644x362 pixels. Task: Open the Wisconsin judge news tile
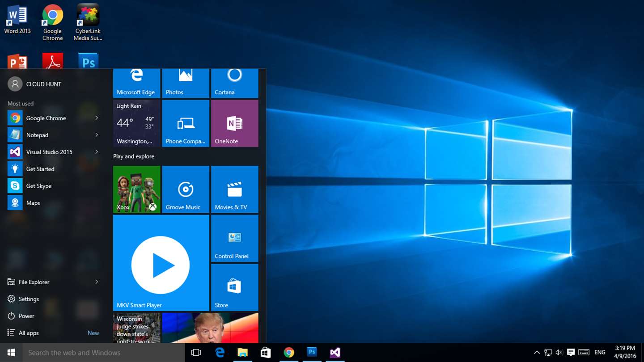click(x=136, y=328)
